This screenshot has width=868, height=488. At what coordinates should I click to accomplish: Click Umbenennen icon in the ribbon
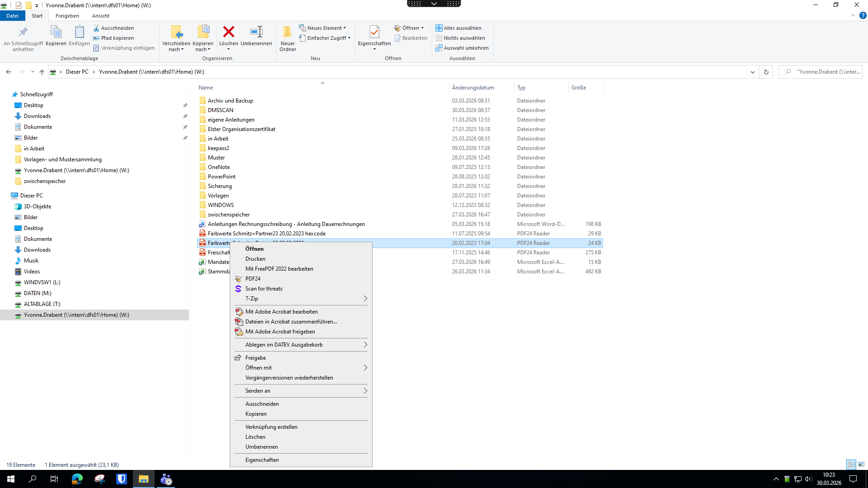tap(256, 32)
